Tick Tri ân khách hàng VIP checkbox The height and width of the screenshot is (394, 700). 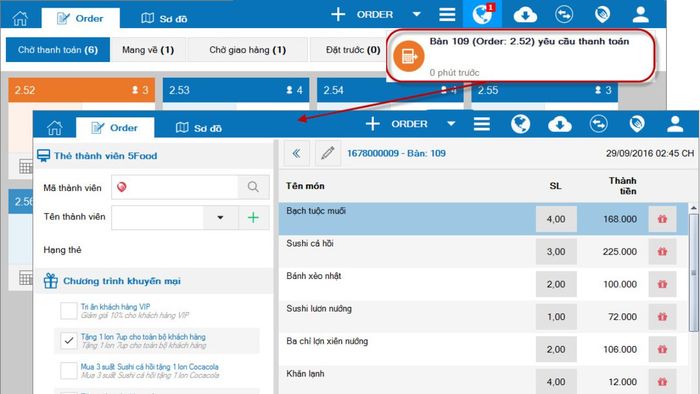click(69, 311)
